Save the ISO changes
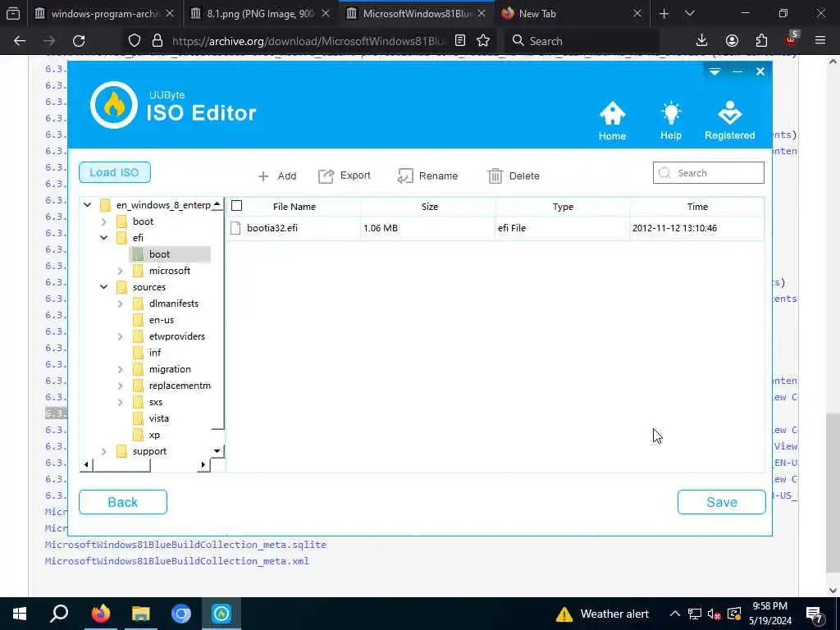 pyautogui.click(x=722, y=502)
